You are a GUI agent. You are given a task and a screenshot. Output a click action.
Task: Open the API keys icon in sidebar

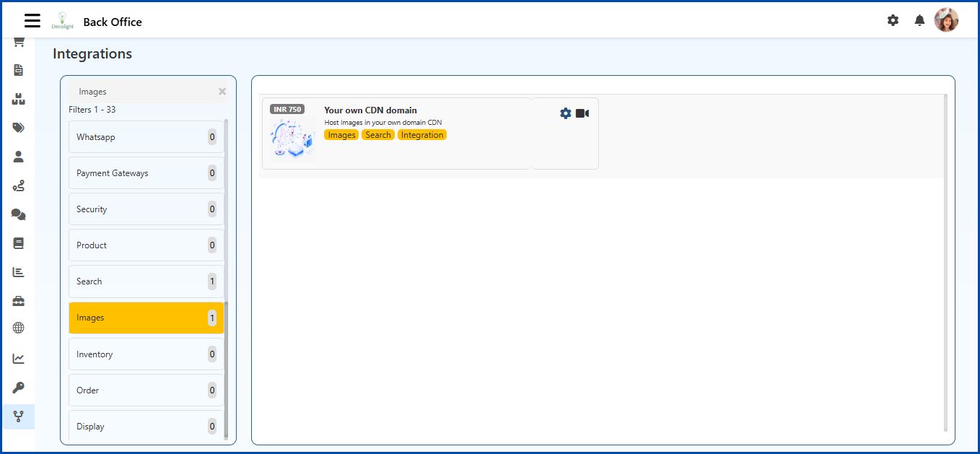pyautogui.click(x=18, y=388)
